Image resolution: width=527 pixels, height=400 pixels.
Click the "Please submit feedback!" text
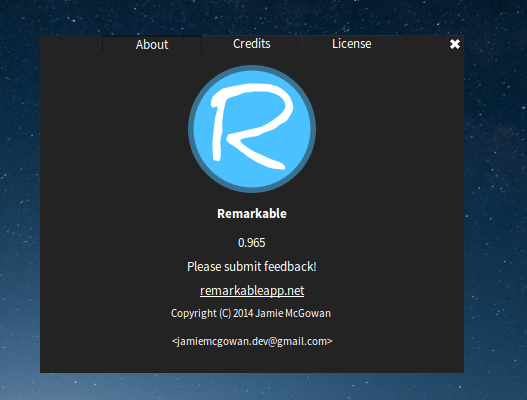(x=252, y=267)
